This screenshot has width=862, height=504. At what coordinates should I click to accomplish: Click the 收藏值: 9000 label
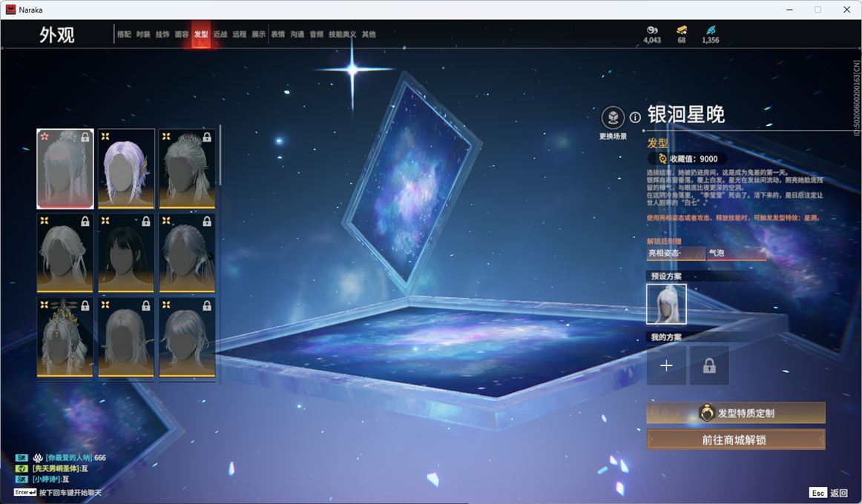coord(694,159)
